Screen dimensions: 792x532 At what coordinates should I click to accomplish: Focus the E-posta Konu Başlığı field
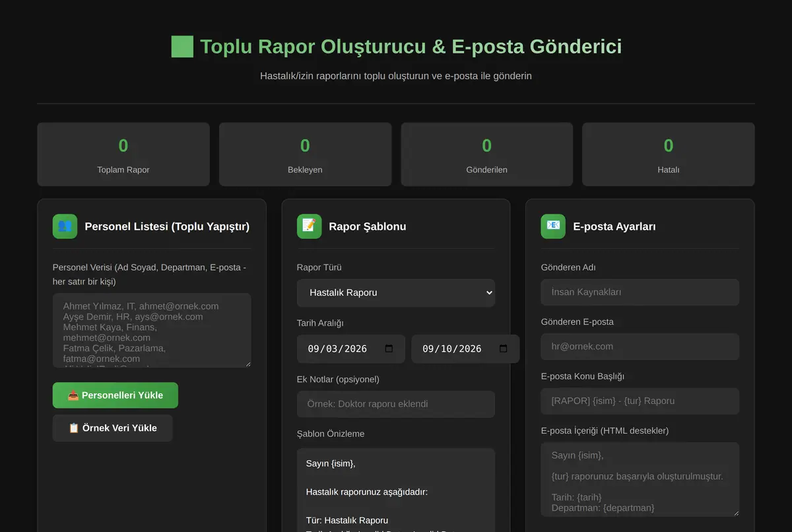click(640, 401)
